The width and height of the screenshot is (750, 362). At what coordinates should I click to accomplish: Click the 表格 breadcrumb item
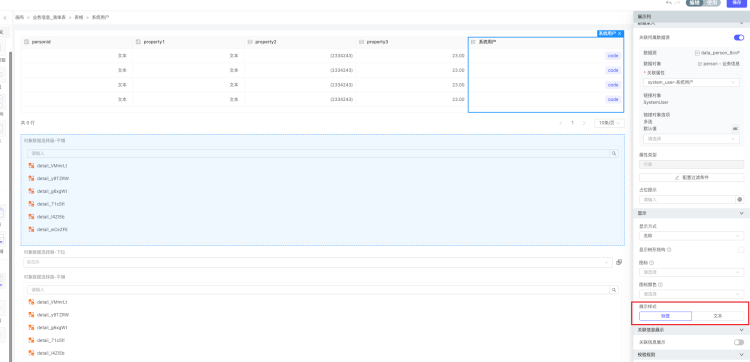(78, 17)
